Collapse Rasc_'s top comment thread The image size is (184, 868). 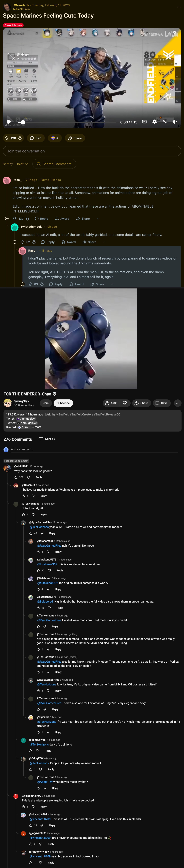pos(7,219)
